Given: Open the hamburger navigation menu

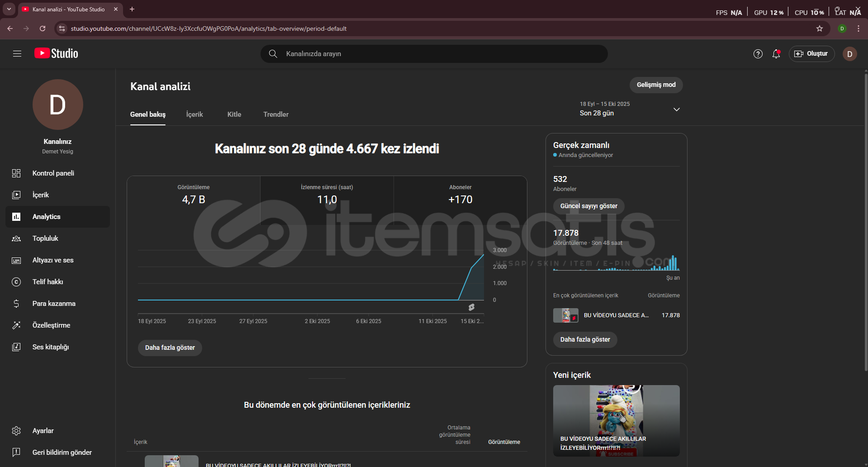Looking at the screenshot, I should [x=17, y=54].
